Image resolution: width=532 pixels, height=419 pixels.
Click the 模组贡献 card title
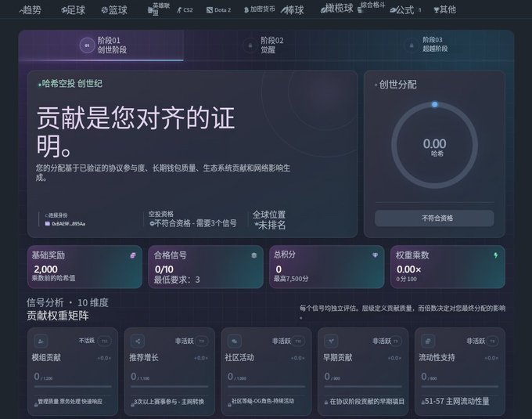click(46, 358)
